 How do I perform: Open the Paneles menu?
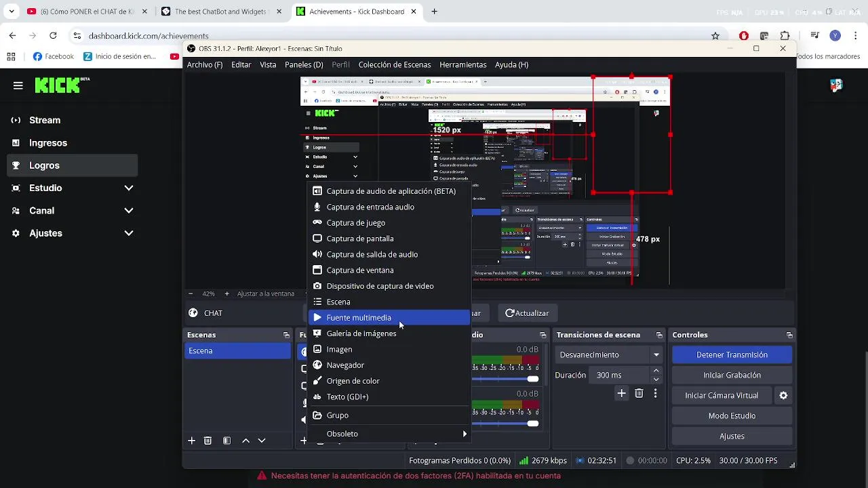(304, 64)
